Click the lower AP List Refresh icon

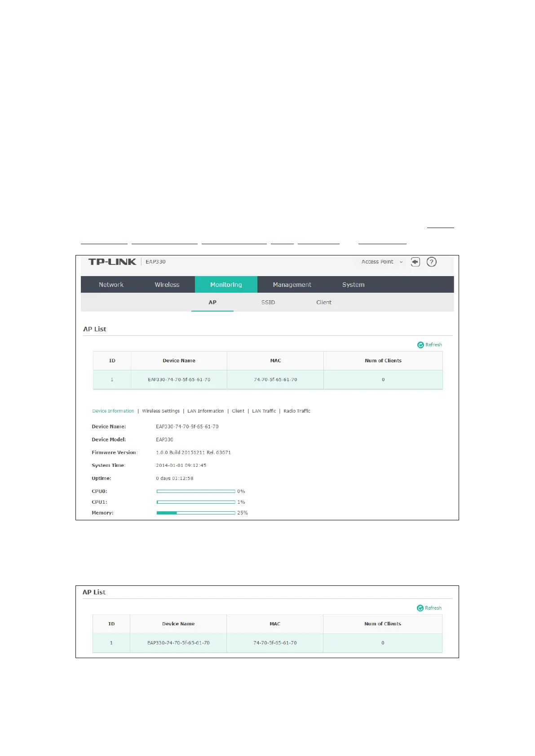pos(420,608)
